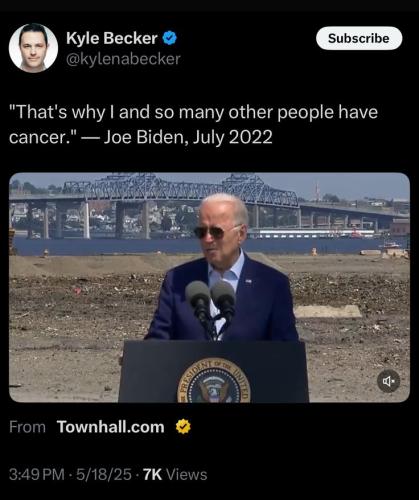
Task: Open the @kylenabecker handle link
Action: pos(123,59)
